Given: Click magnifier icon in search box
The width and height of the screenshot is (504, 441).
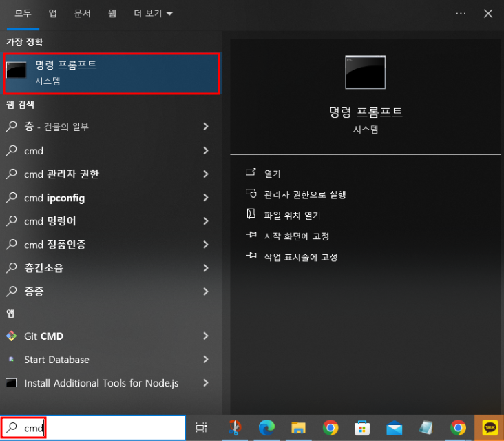Looking at the screenshot, I should pyautogui.click(x=12, y=427).
